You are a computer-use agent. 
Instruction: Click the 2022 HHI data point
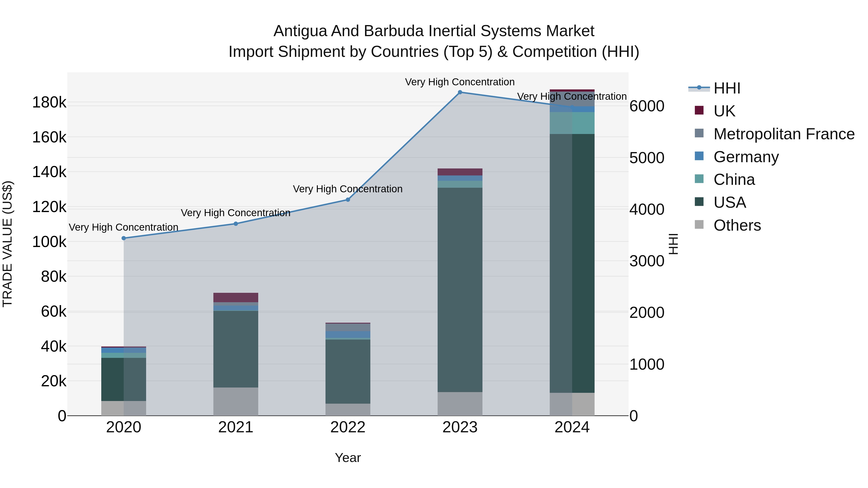point(348,200)
